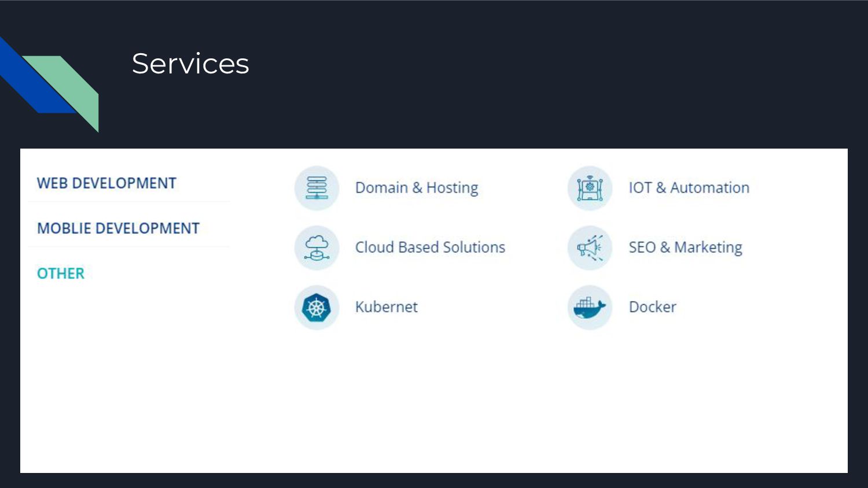Click the Kubernet label text
The width and height of the screenshot is (868, 488).
coord(386,307)
